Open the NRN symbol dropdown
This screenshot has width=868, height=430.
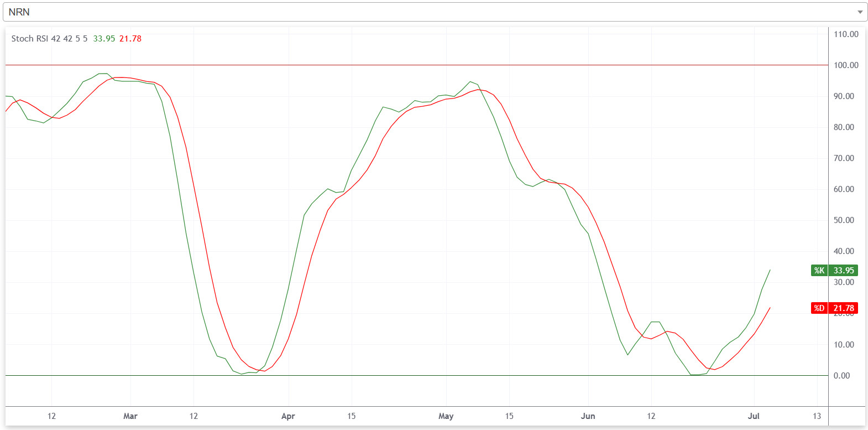pos(435,12)
